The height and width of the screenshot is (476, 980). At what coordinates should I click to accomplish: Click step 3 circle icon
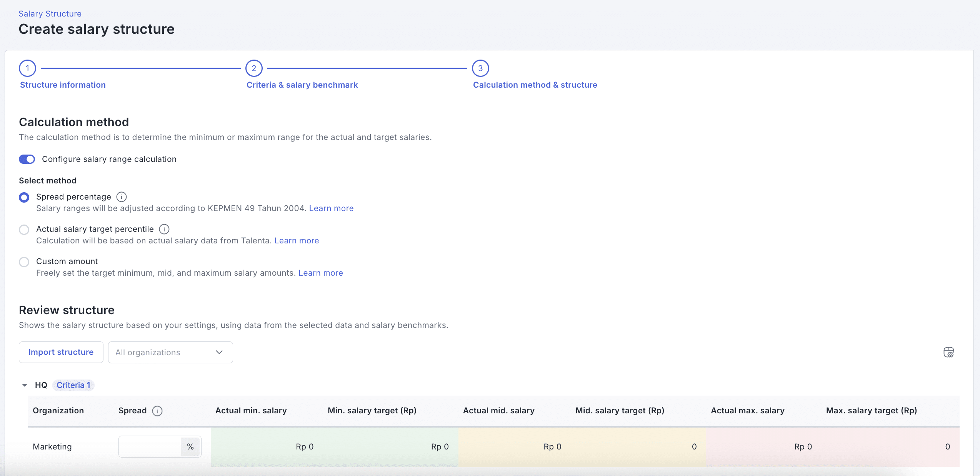480,68
